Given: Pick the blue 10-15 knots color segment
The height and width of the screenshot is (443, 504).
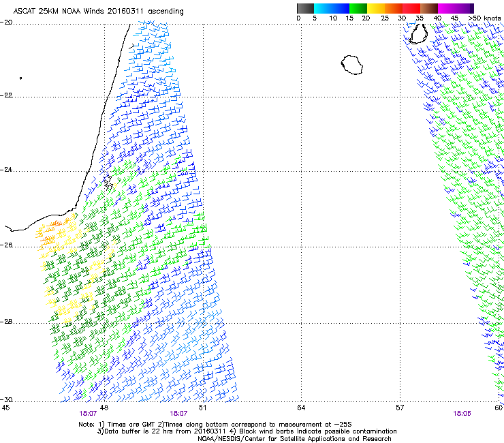Looking at the screenshot, I should [341, 8].
